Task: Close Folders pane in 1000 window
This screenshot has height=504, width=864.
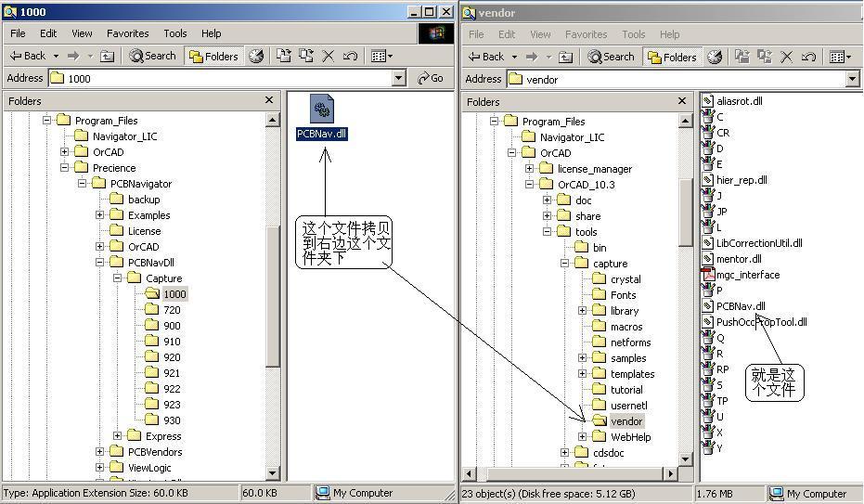Action: point(269,99)
